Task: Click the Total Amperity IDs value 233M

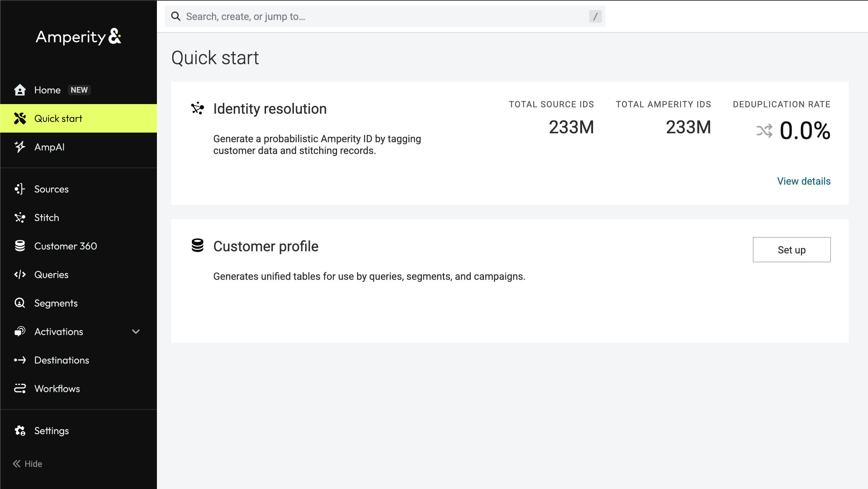Action: (688, 127)
